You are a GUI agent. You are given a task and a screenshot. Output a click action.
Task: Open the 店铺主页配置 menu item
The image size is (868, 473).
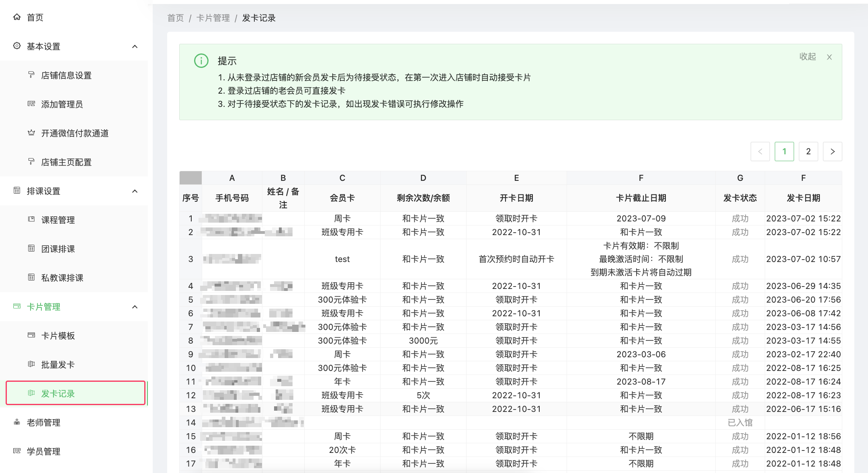[x=74, y=162]
